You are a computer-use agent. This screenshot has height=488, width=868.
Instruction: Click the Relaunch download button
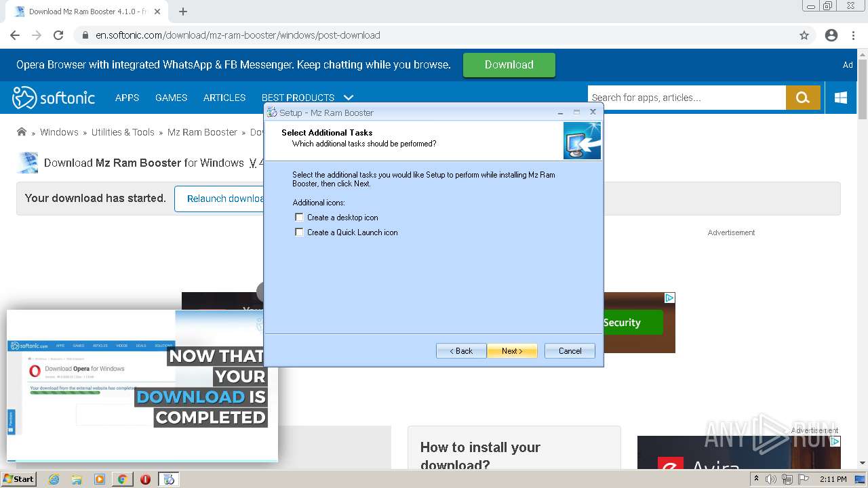[x=220, y=199]
